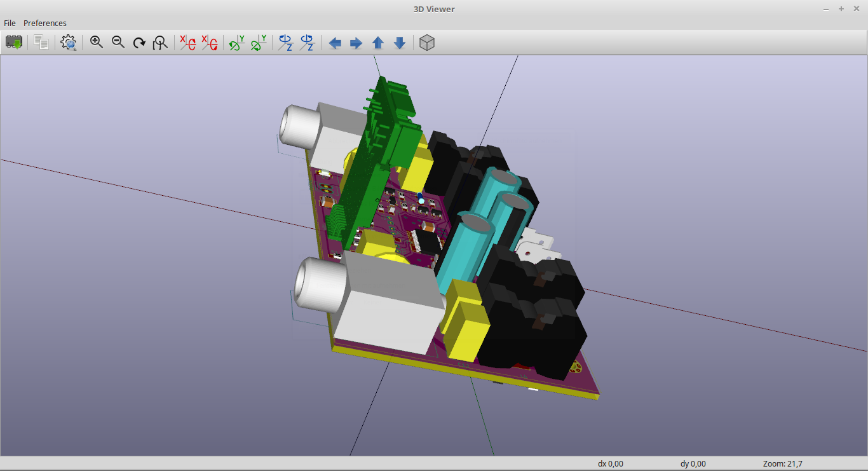868x471 pixels.
Task: Rotate Z counterclockwise using the second blue Z icon
Action: 307,43
